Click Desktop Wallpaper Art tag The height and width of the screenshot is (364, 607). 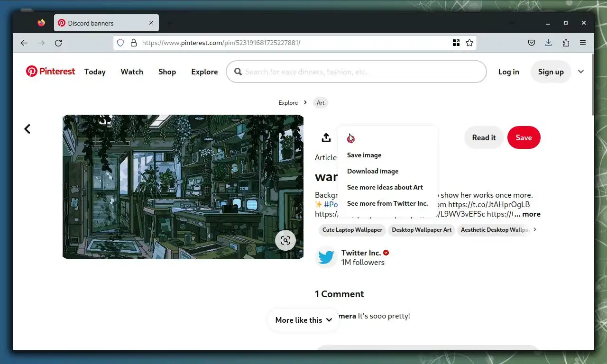(422, 230)
